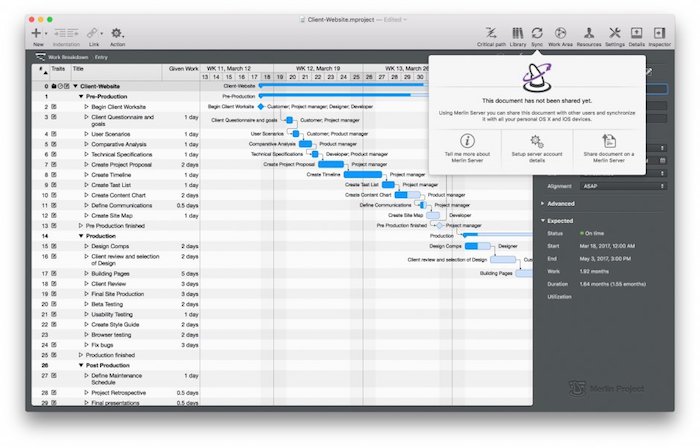Open the Resources toolbar icon

tap(589, 33)
